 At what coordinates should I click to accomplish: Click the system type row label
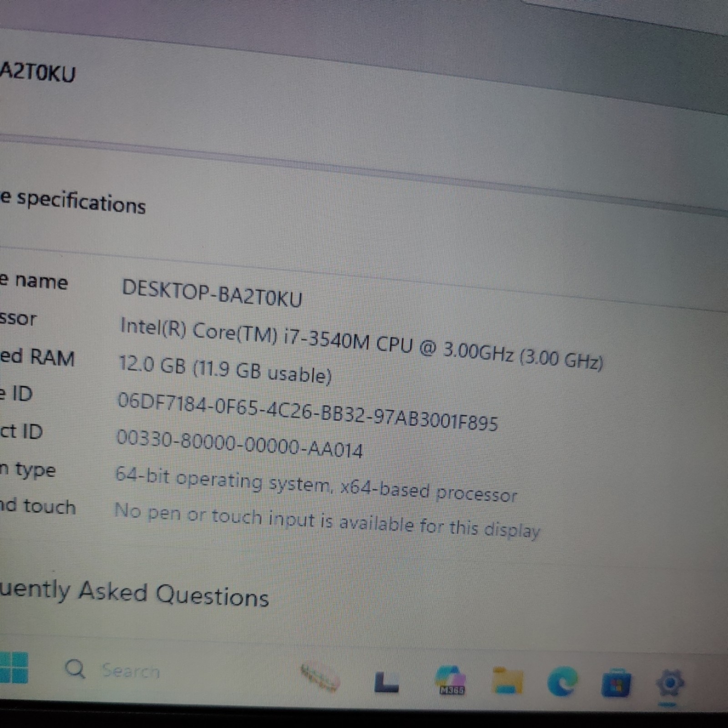[x=27, y=470]
